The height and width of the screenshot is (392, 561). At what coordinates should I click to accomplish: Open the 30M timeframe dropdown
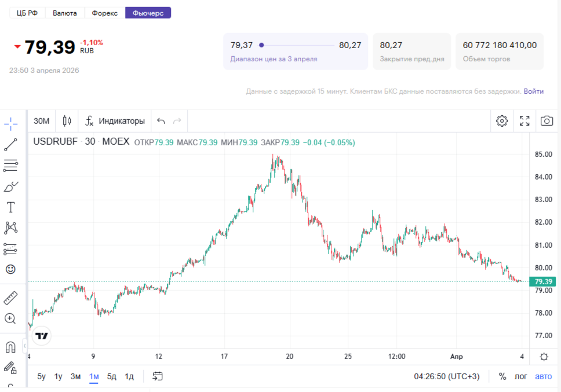point(41,121)
